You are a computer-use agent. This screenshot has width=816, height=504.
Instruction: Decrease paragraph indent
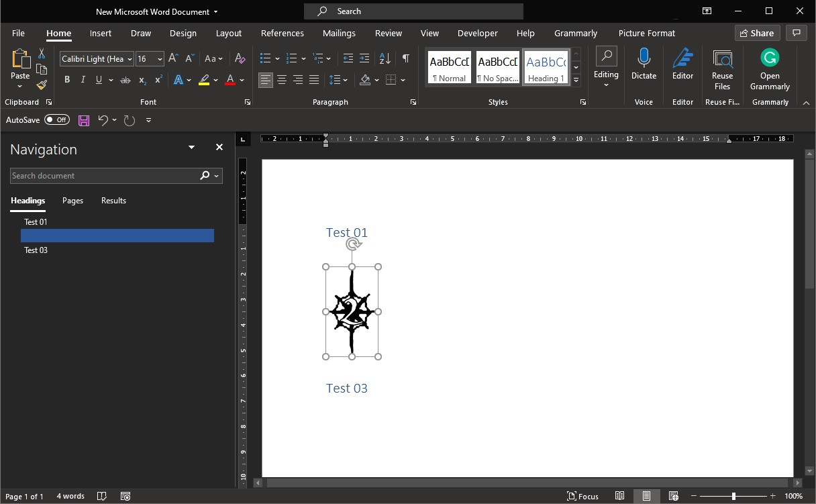(348, 58)
